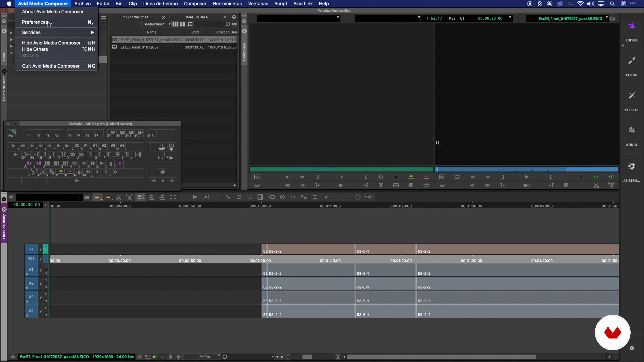Open the source clip name dropdown
The width and height of the screenshot is (644, 362).
(x=299, y=18)
